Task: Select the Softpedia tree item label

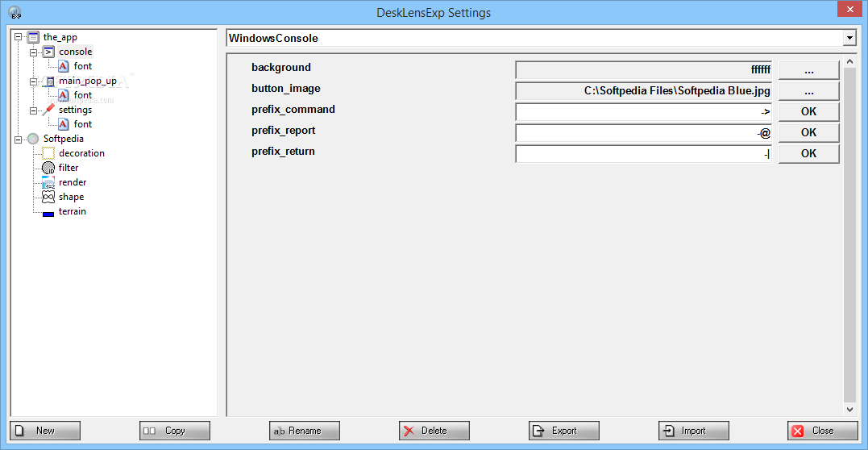Action: [63, 139]
